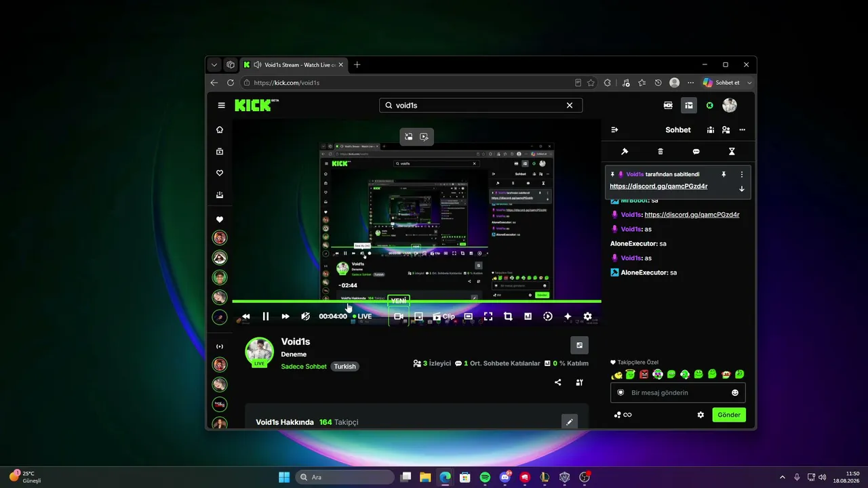Click the camera icon under YENİ label

(x=399, y=317)
